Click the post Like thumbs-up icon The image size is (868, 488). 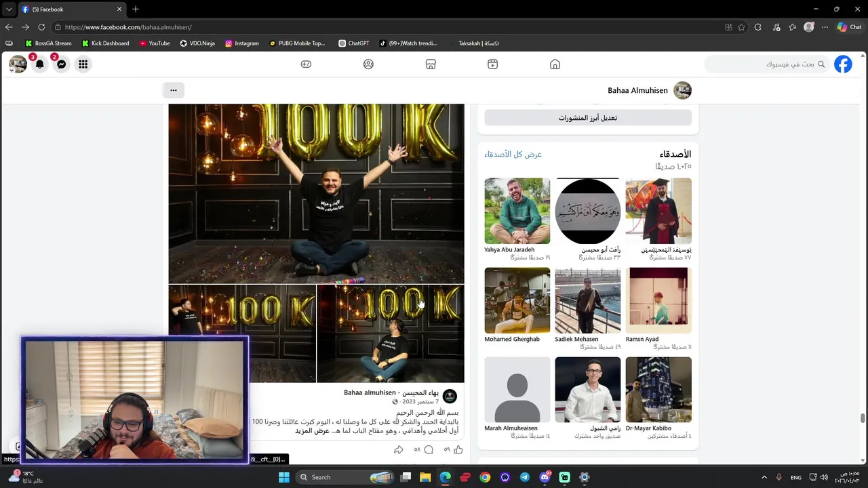point(458,449)
